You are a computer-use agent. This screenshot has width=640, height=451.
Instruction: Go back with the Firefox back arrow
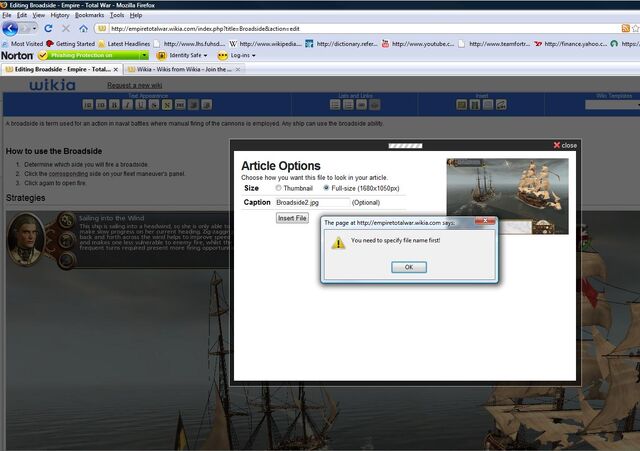pyautogui.click(x=10, y=29)
